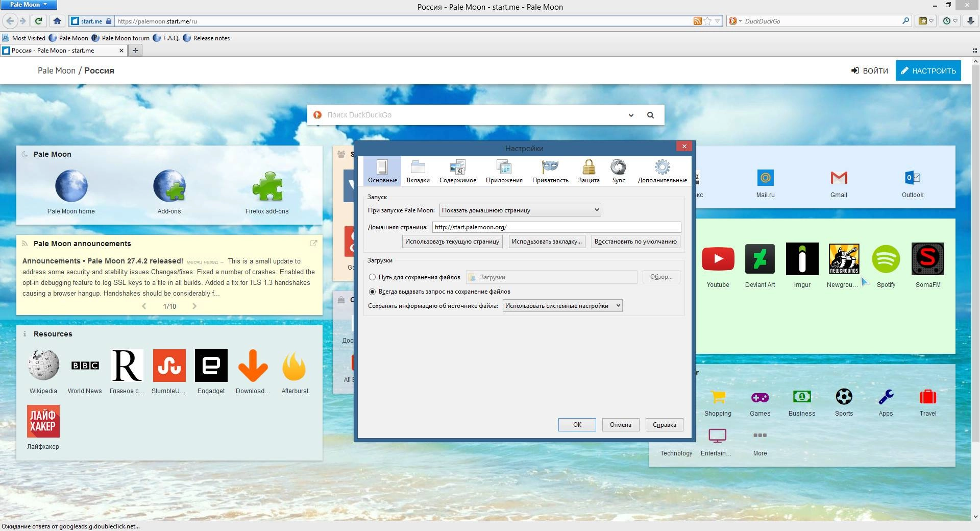Switch to Защита settings tab
The image size is (980, 531).
[589, 171]
